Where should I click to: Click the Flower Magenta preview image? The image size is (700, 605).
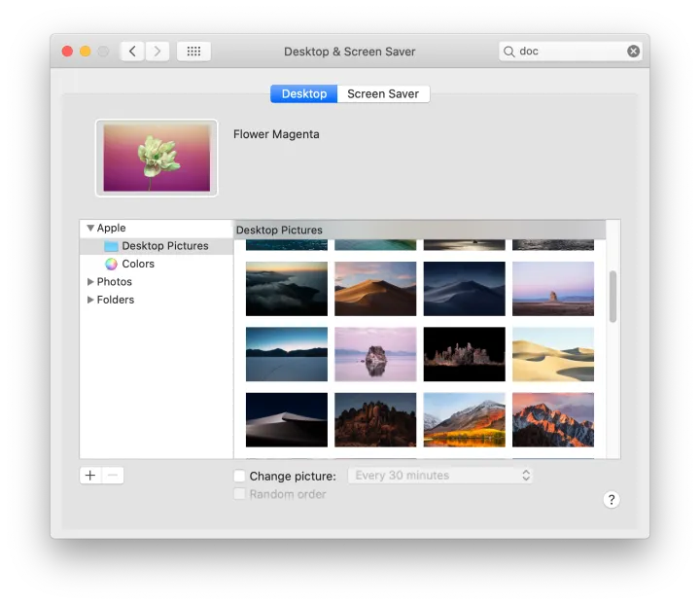click(157, 158)
